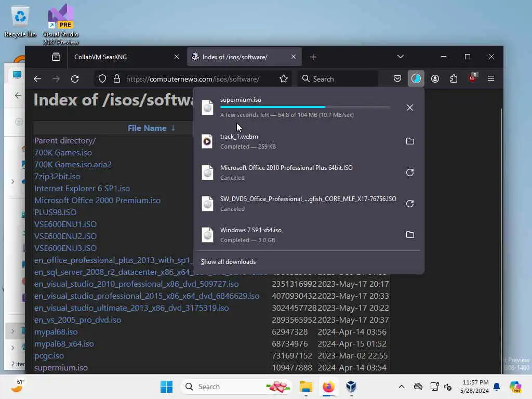532x399 pixels.
Task: View site security padlock info
Action: pos(117,79)
